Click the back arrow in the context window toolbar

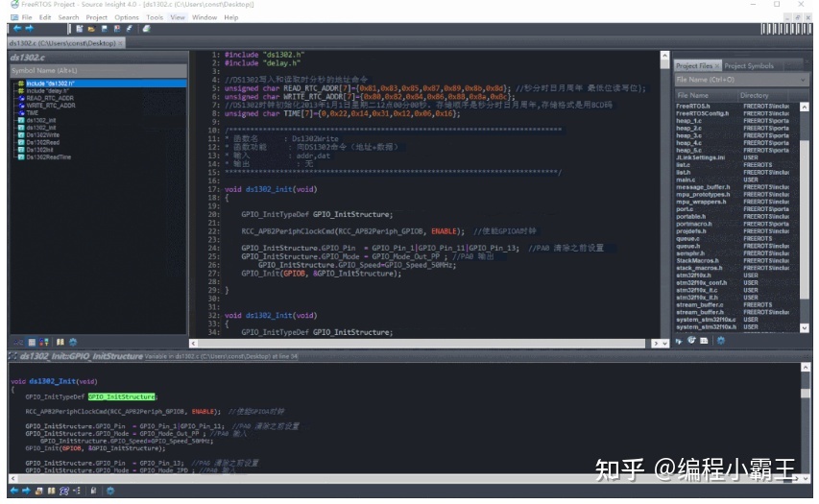click(x=14, y=491)
